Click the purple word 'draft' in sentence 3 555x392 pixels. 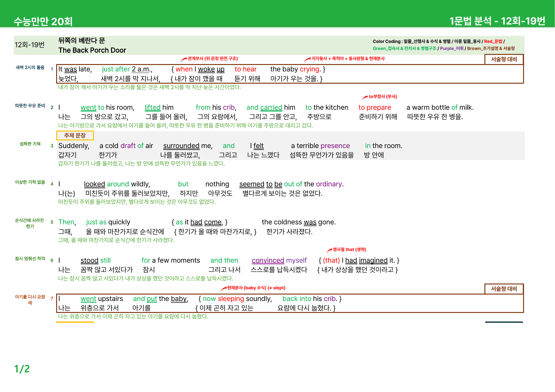coord(128,146)
